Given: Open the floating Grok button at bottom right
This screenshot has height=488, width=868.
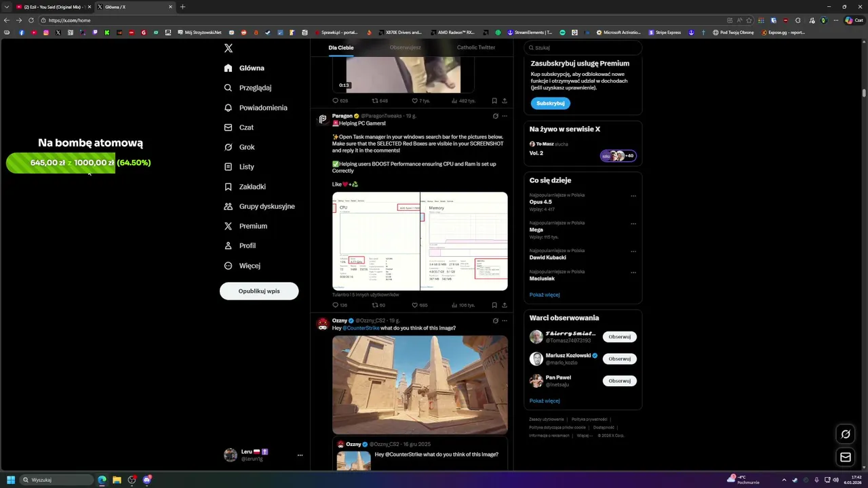Looking at the screenshot, I should (846, 434).
